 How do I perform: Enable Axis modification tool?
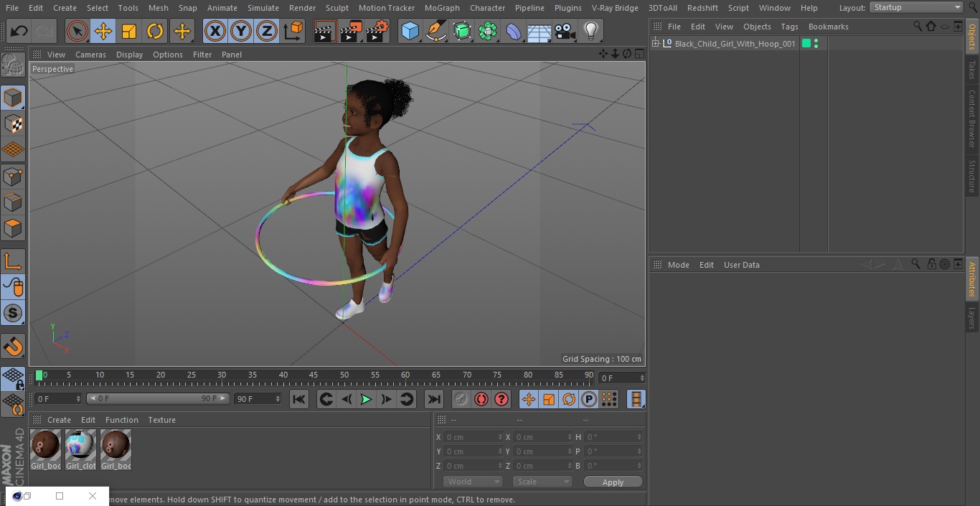pyautogui.click(x=13, y=261)
